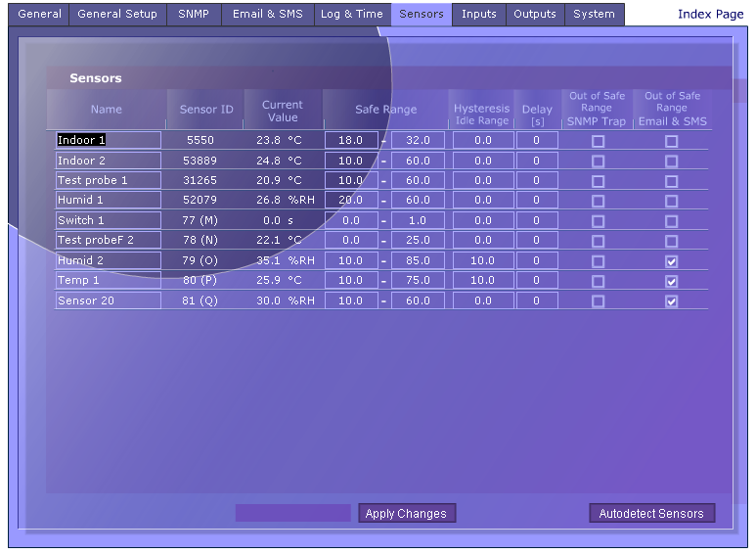Screen dimensions: 756x554
Task: Edit Humid 2 upper safe range 85.0
Action: (x=418, y=260)
